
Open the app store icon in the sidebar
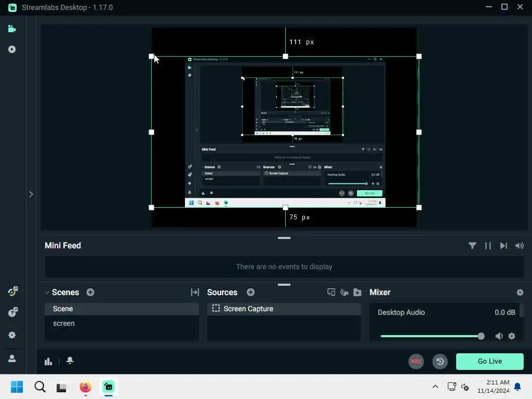click(12, 312)
